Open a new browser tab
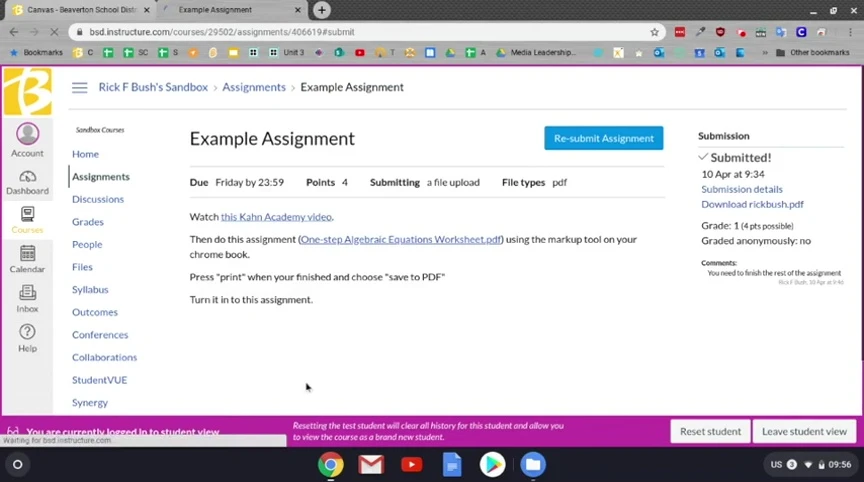This screenshot has width=864, height=482. [322, 10]
